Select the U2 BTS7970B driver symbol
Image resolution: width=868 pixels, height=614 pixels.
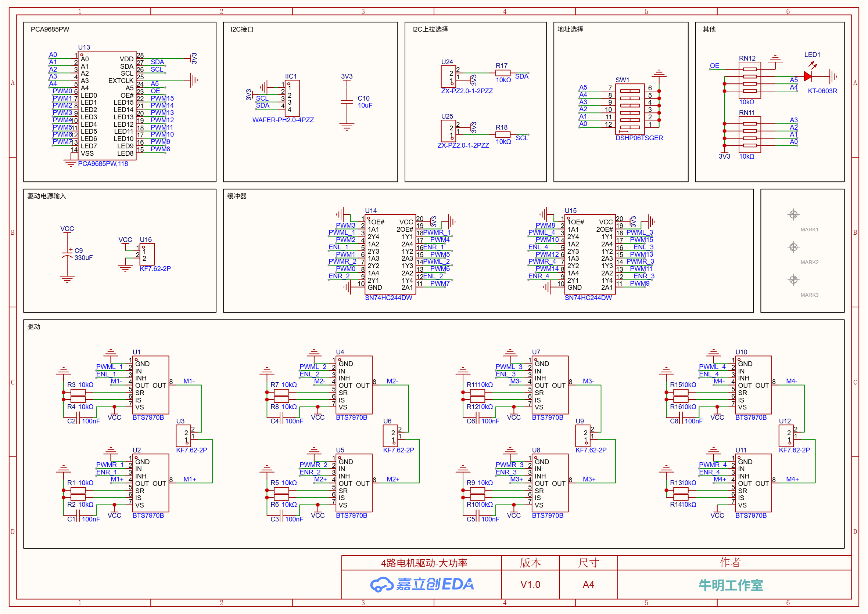coord(151,483)
